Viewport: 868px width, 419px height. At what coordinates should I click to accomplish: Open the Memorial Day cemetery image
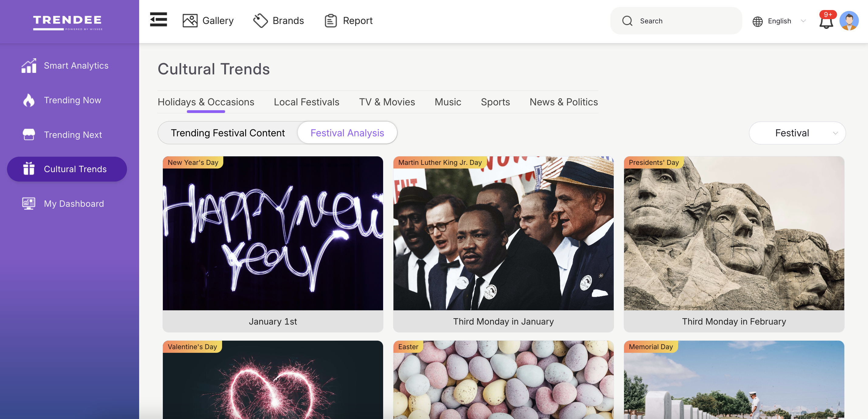734,380
